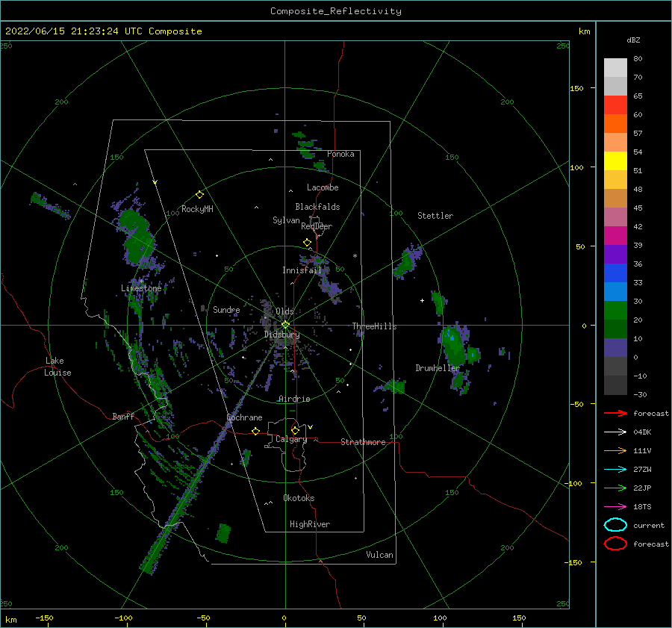Image resolution: width=672 pixels, height=628 pixels.
Task: Click the Lake Louise label
Action: pos(57,367)
